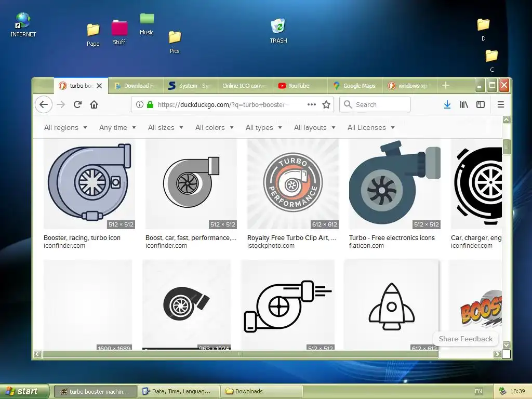Bookmark this page with the star
The image size is (532, 399).
(326, 104)
